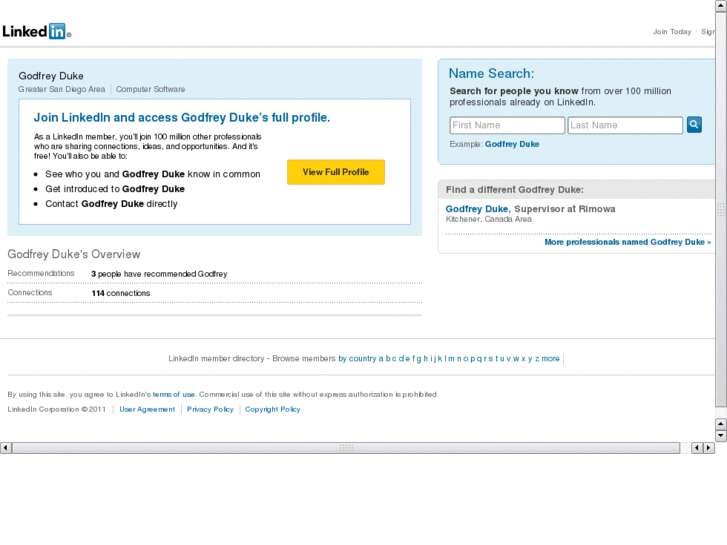
Task: Open the example Godfrey Duke link
Action: point(512,144)
